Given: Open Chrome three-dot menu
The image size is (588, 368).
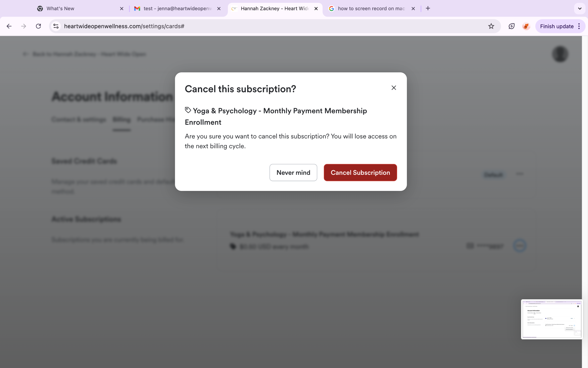Looking at the screenshot, I should (579, 26).
